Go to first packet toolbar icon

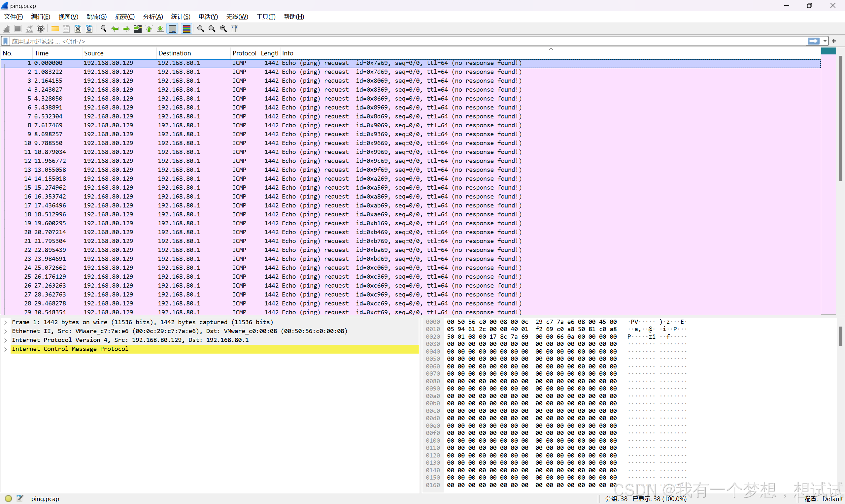(x=149, y=29)
